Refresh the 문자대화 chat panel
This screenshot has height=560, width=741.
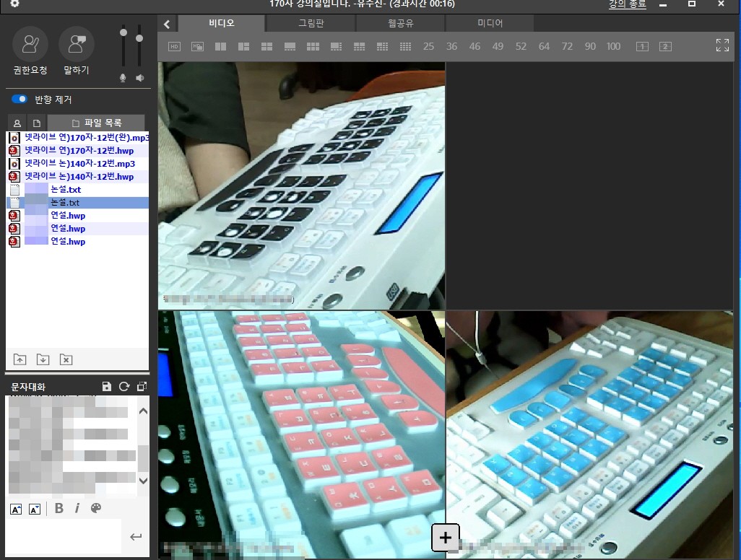pos(124,387)
